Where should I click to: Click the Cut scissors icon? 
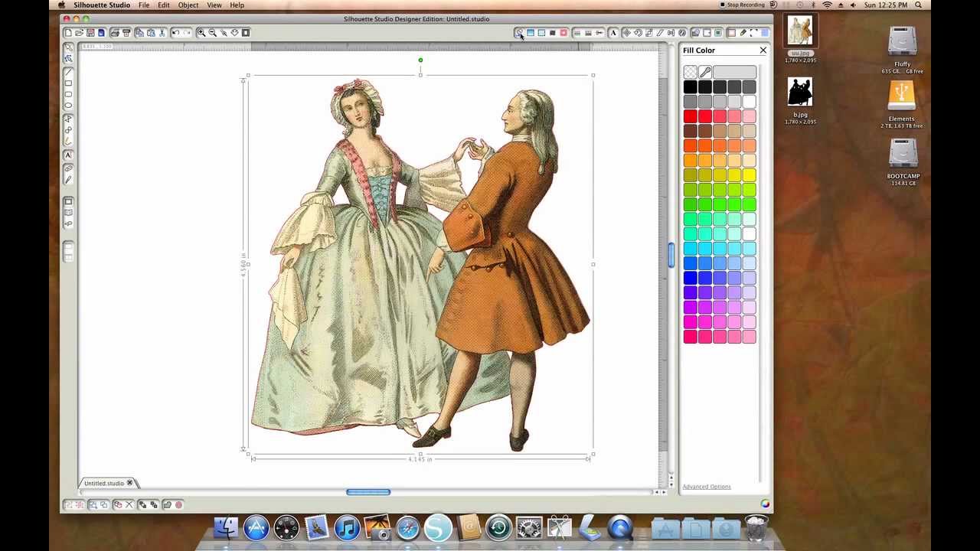pos(162,32)
